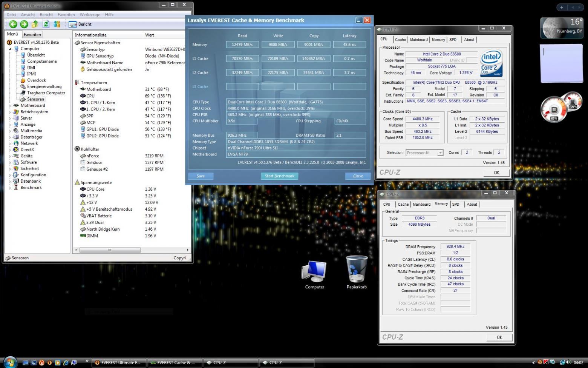Image resolution: width=588 pixels, height=368 pixels.
Task: Click OK in the top CPU-Z window
Action: 496,172
